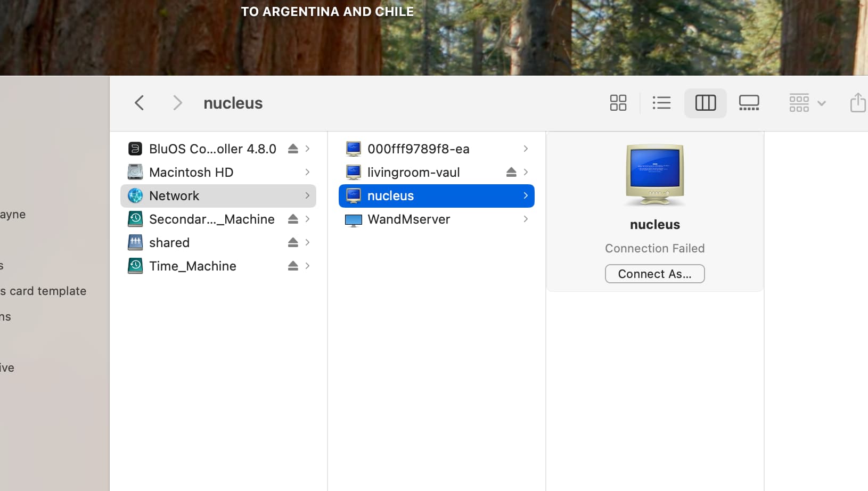Eject the Secondar..._Machine volume
Screen dimensions: 868x491
pos(293,219)
